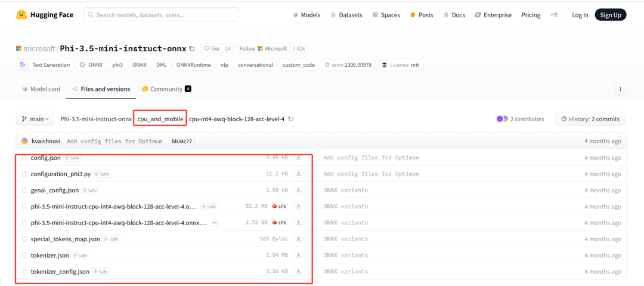Download special_tokens_map.json
The width and height of the screenshot is (644, 286).
point(299,239)
